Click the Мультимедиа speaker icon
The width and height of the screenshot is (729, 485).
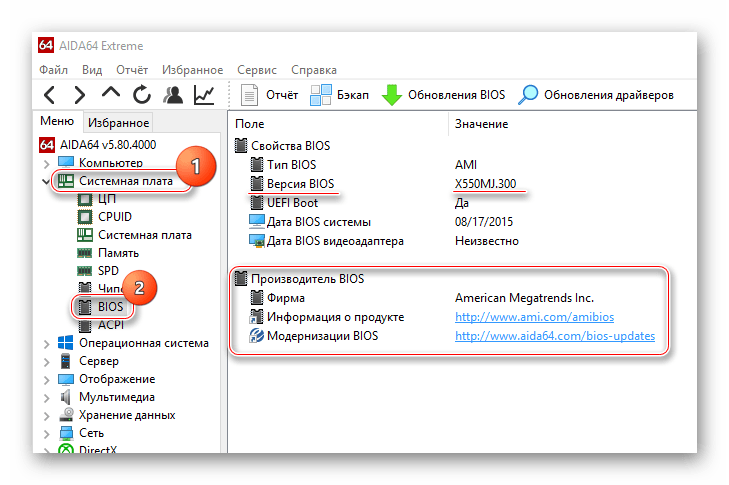click(x=66, y=397)
